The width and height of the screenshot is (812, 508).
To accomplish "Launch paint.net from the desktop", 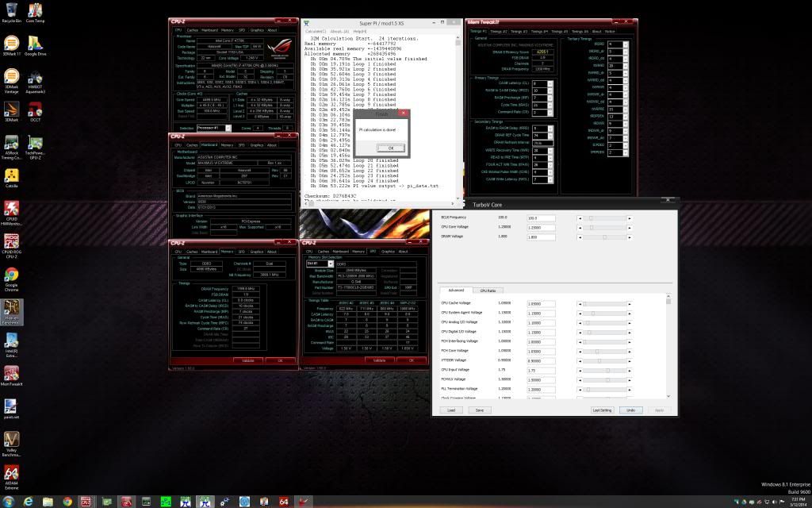I will (11, 410).
